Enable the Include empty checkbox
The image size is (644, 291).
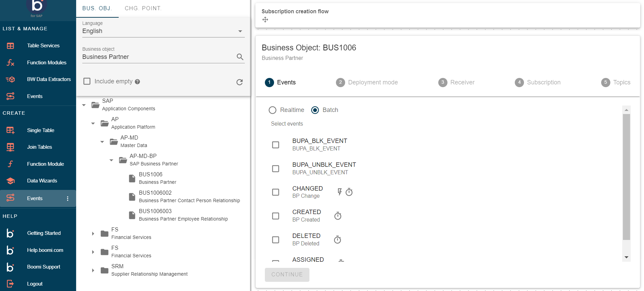[x=87, y=81]
